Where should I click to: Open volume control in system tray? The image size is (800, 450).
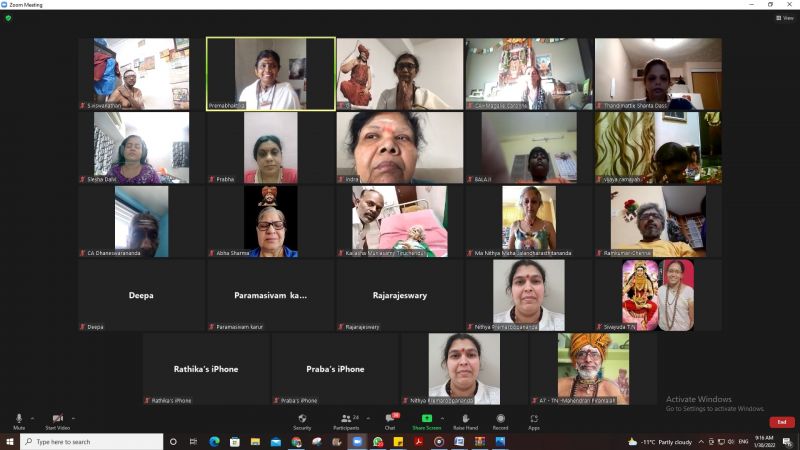(731, 442)
